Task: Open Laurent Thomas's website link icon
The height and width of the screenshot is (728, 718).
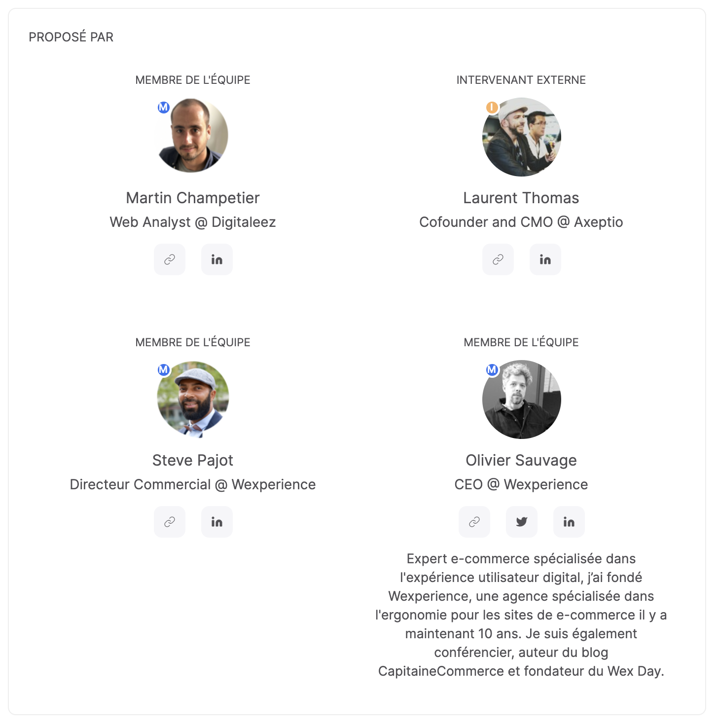Action: 498,259
